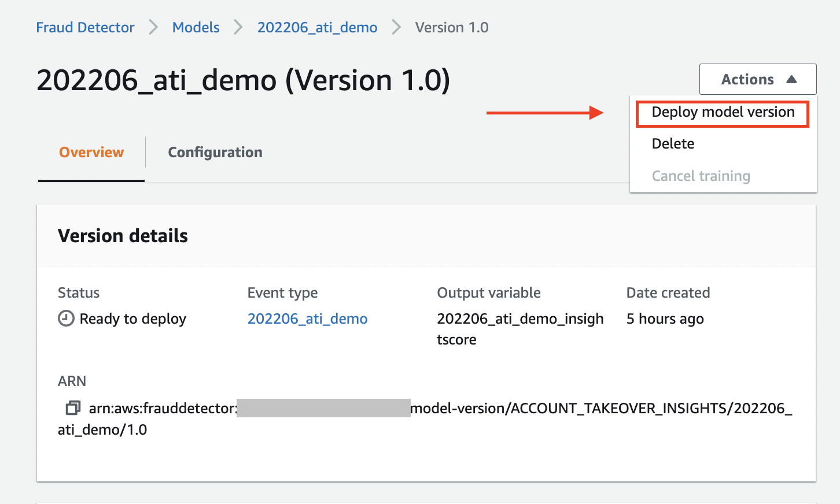Click the Status field label
The height and width of the screenshot is (504, 840).
point(79,292)
